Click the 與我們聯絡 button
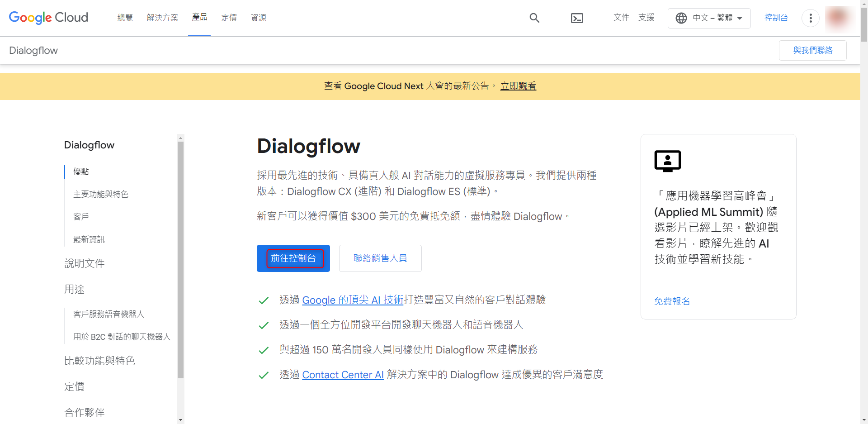Screen dimensions: 868x424 (812, 50)
